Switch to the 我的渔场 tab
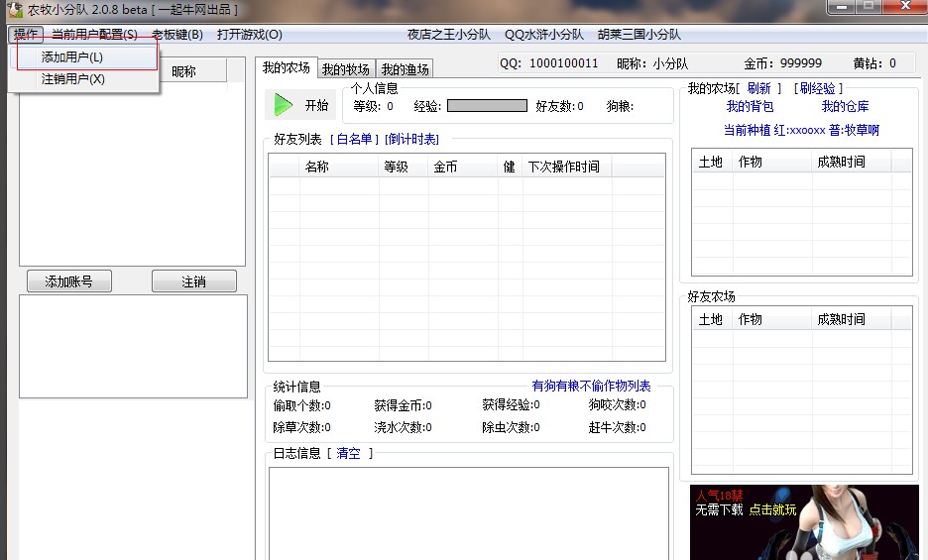The width and height of the screenshot is (928, 560). [x=405, y=69]
